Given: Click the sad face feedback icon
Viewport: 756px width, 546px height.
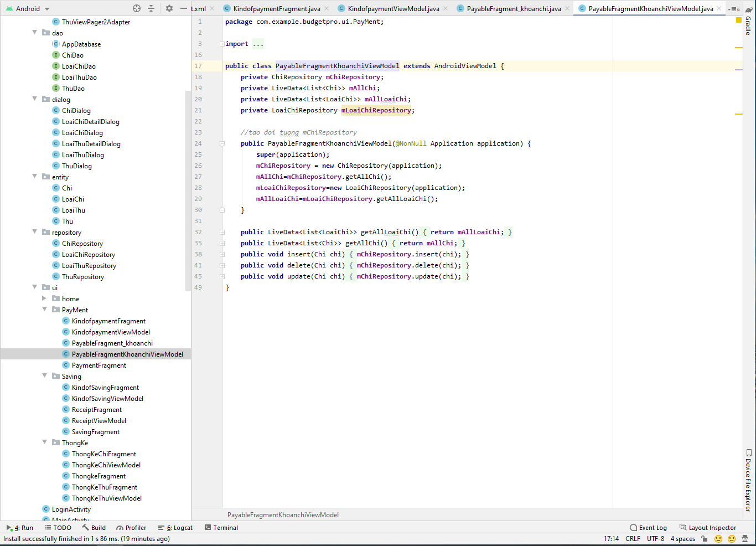Looking at the screenshot, I should [x=732, y=539].
